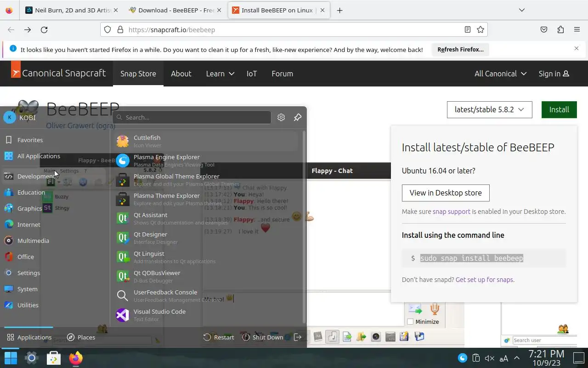Expand the Learn menu
The width and height of the screenshot is (588, 368).
point(220,74)
